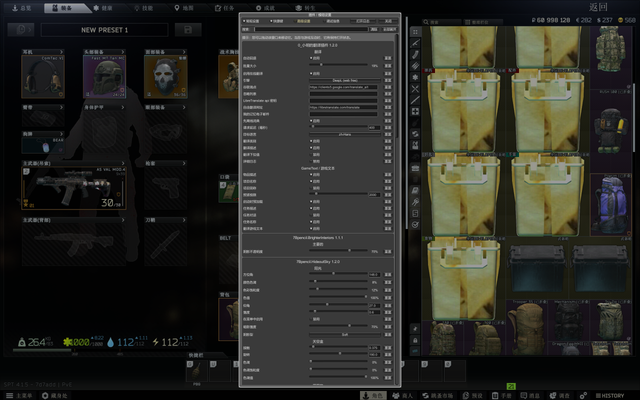
Task: Reset the DeepL (web free) engine row
Action: (388, 80)
